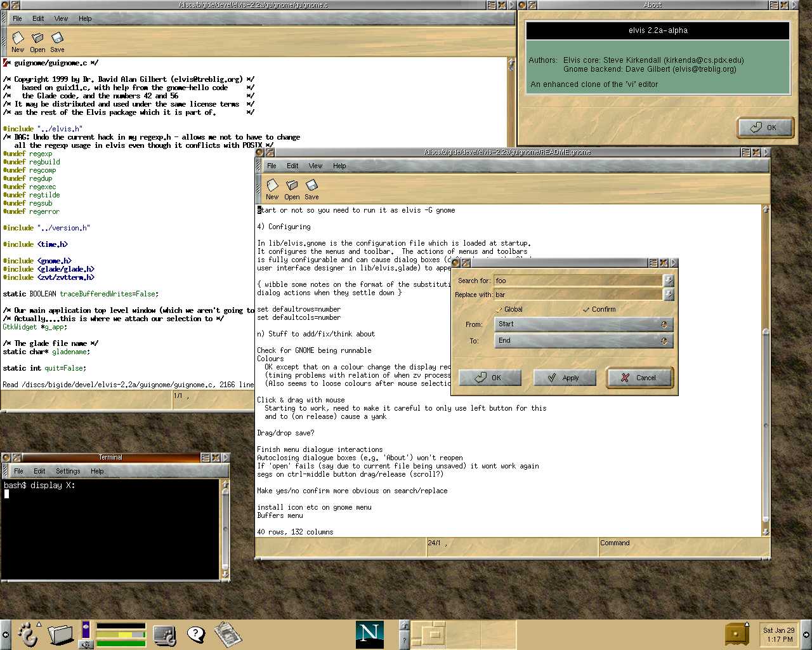The height and width of the screenshot is (650, 812).
Task: Launch the notepad clipboard icon on panel
Action: pyautogui.click(x=228, y=635)
